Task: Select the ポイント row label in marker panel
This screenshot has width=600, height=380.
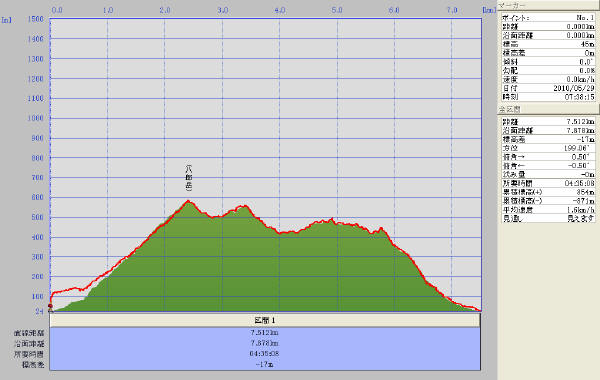Action: [515, 18]
